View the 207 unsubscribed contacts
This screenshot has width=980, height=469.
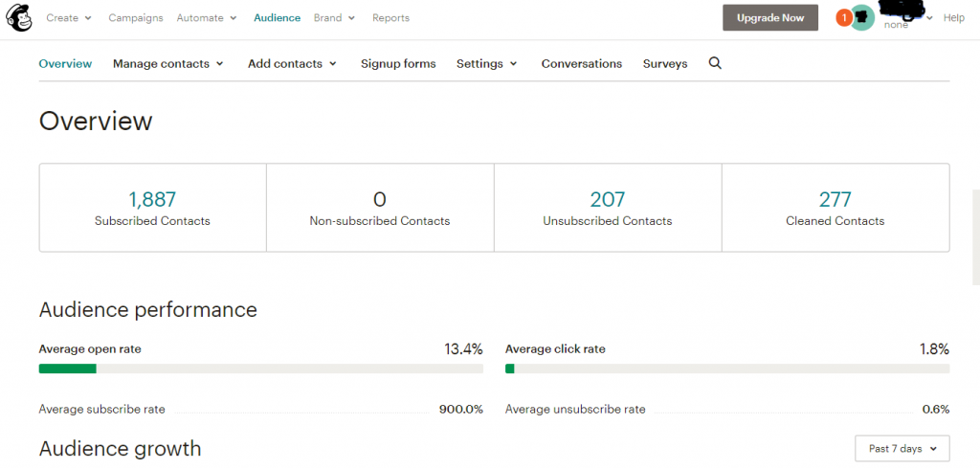608,199
